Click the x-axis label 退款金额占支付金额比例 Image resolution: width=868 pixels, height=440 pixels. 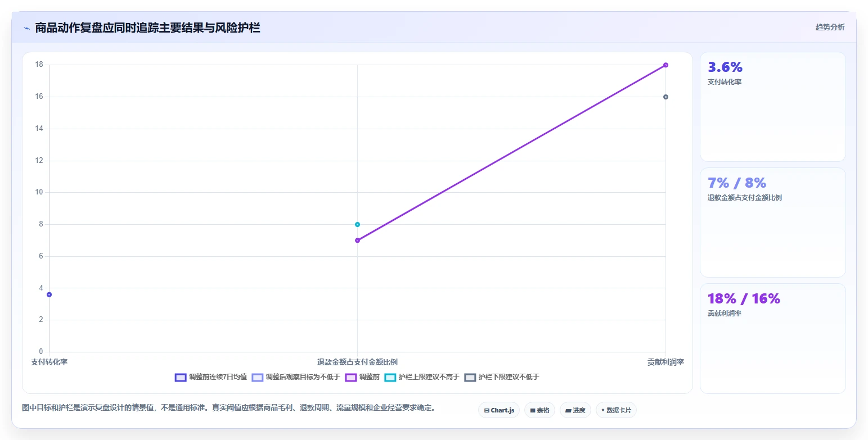(x=357, y=362)
